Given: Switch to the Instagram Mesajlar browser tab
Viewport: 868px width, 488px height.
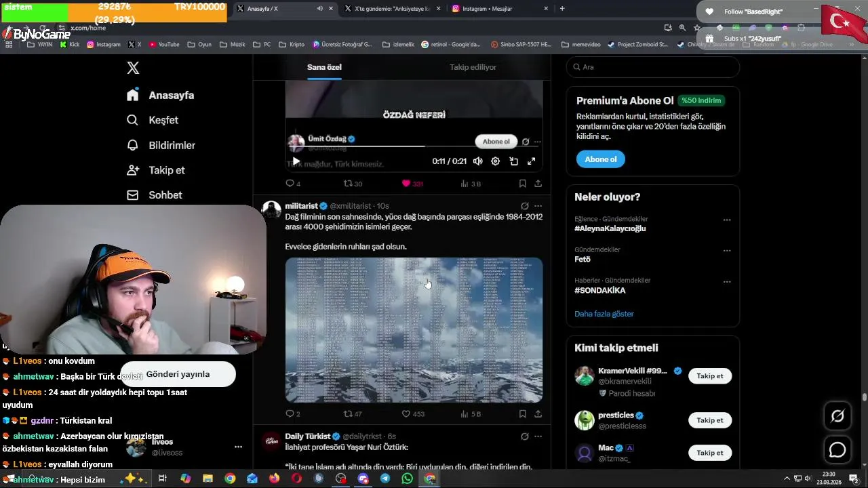Looking at the screenshot, I should coord(500,9).
